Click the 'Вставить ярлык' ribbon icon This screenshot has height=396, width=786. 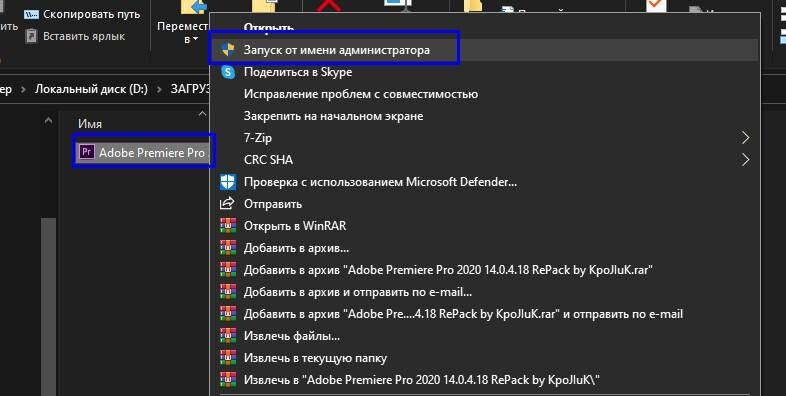tap(31, 36)
